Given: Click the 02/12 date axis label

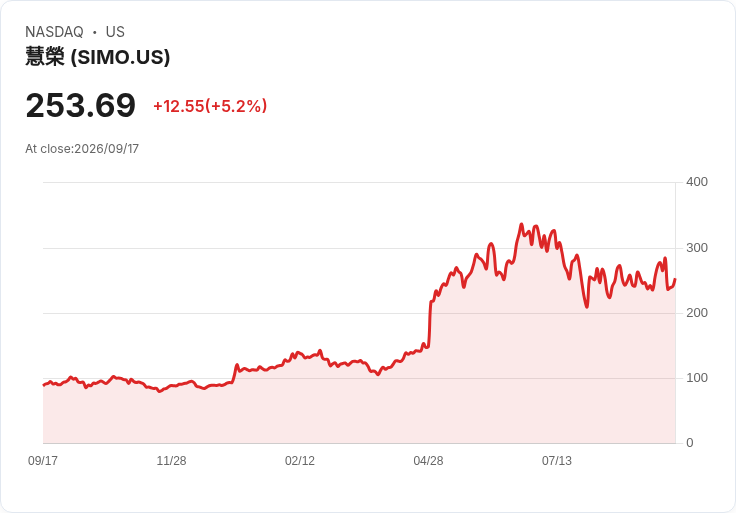Looking at the screenshot, I should (300, 460).
